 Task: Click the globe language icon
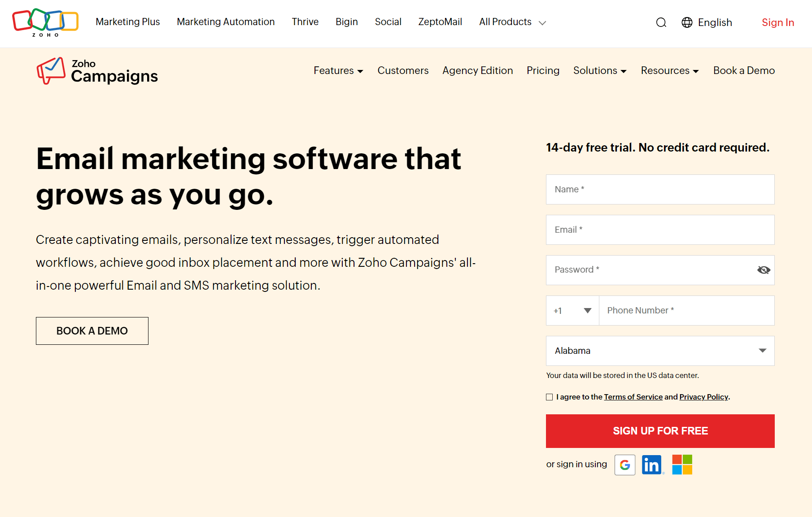[686, 22]
